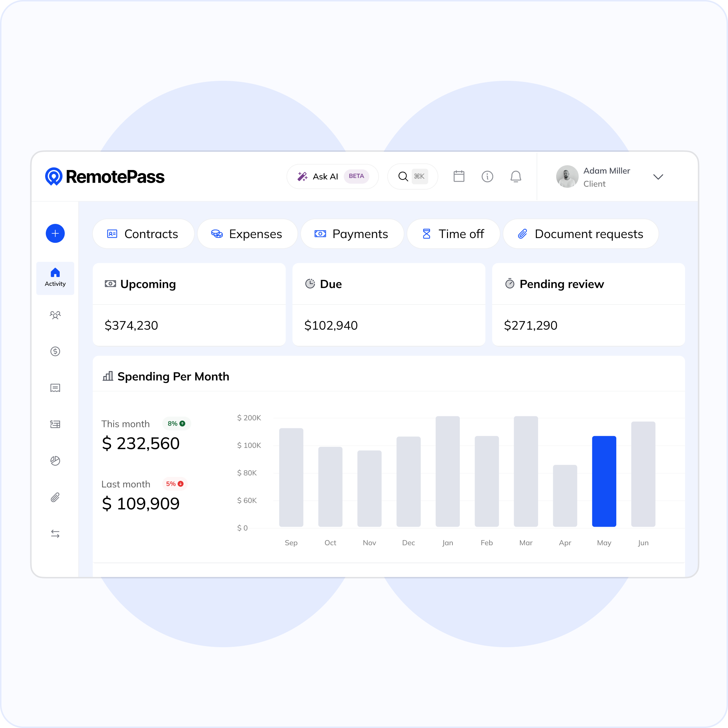Open the dollar payments sidebar icon
The height and width of the screenshot is (728, 728).
(55, 351)
